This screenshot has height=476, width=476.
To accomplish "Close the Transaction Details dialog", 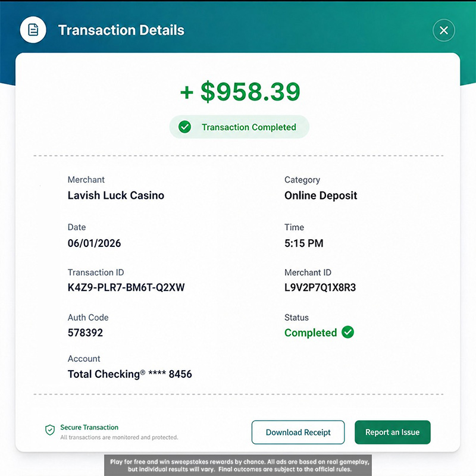I will tap(443, 30).
